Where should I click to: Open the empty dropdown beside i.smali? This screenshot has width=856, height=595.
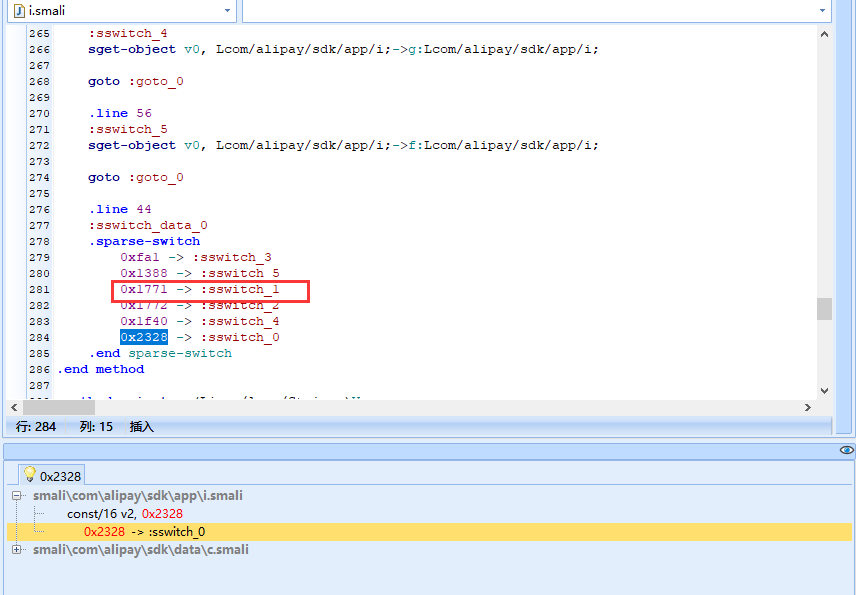[x=822, y=11]
